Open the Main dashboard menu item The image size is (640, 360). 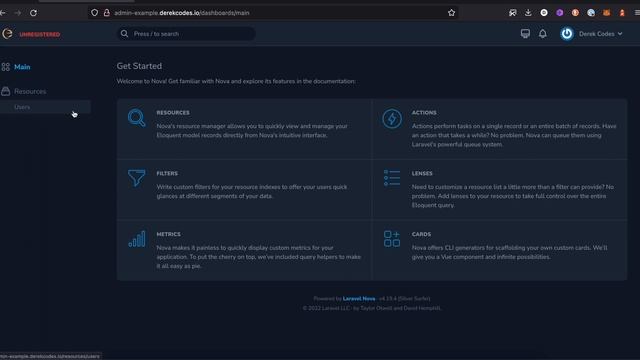coord(22,67)
